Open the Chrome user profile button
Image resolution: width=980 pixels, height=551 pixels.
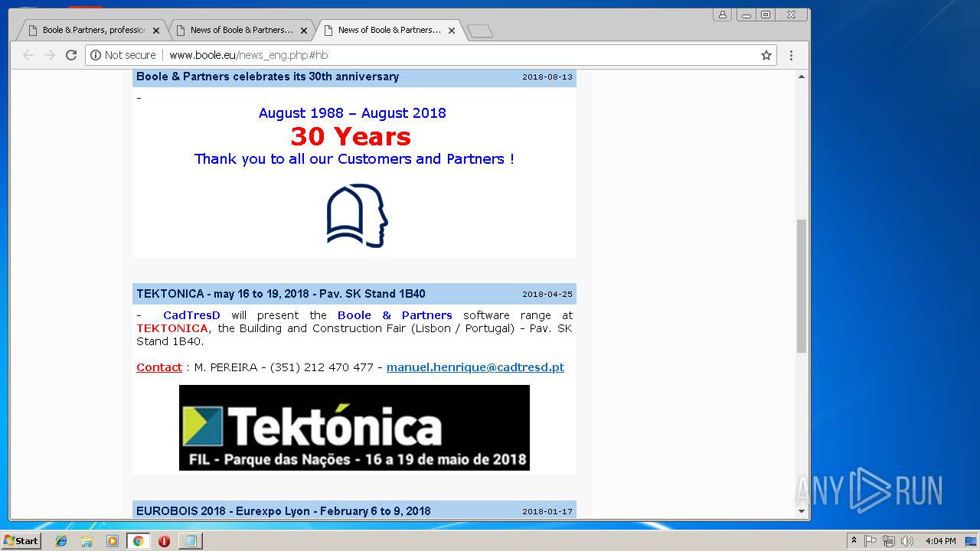click(x=722, y=15)
